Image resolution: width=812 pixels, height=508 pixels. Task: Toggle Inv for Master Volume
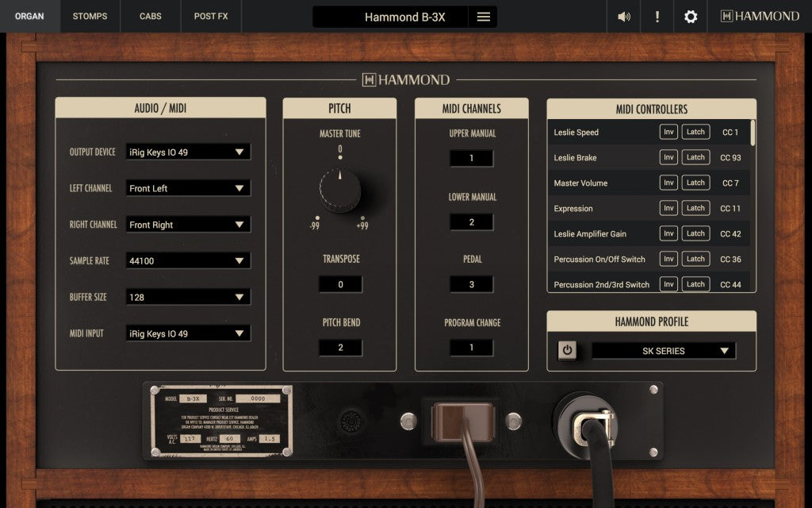(668, 183)
